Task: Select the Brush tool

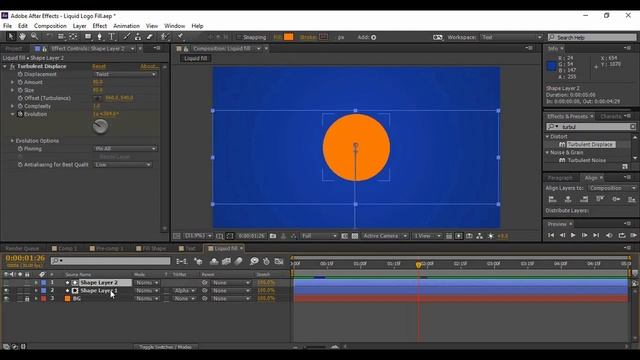Action: coord(127,37)
